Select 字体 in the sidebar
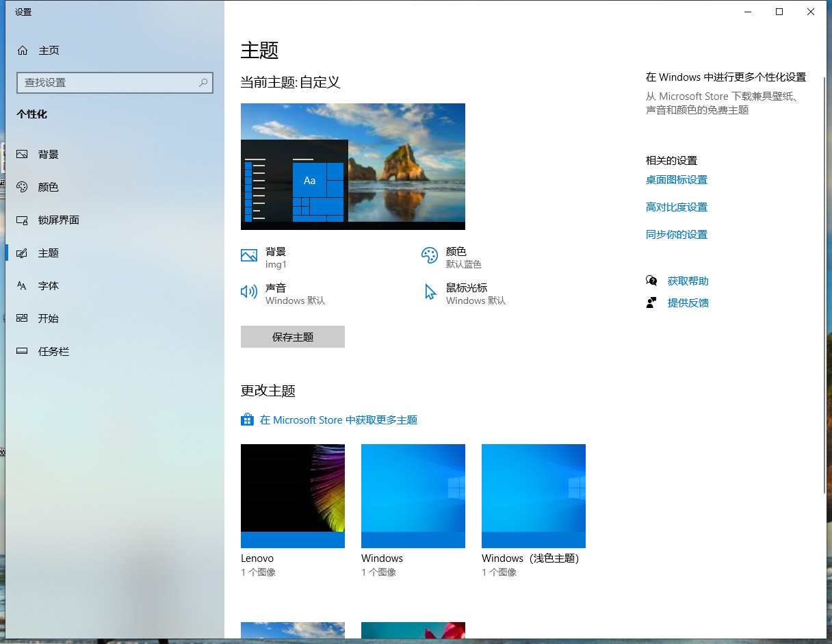Viewport: 832px width, 644px height. [115, 286]
